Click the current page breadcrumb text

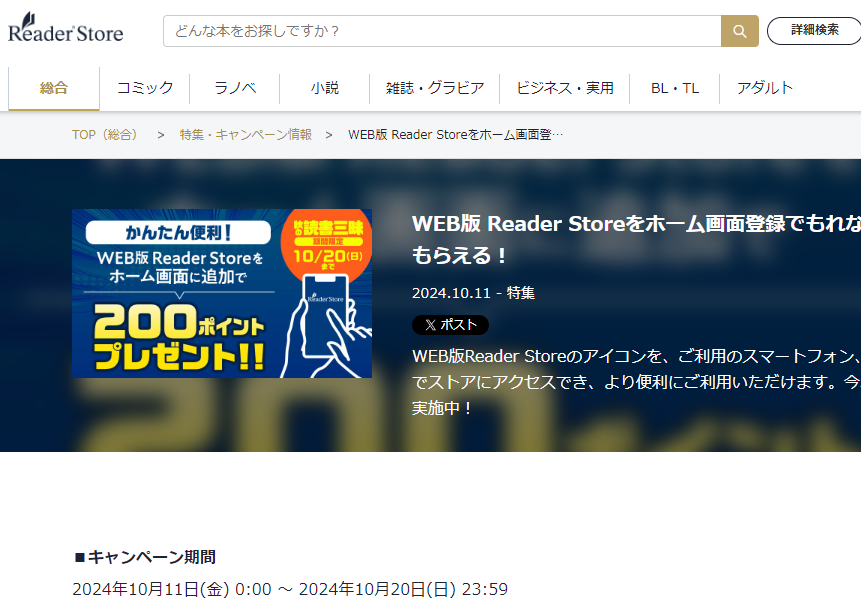[456, 135]
